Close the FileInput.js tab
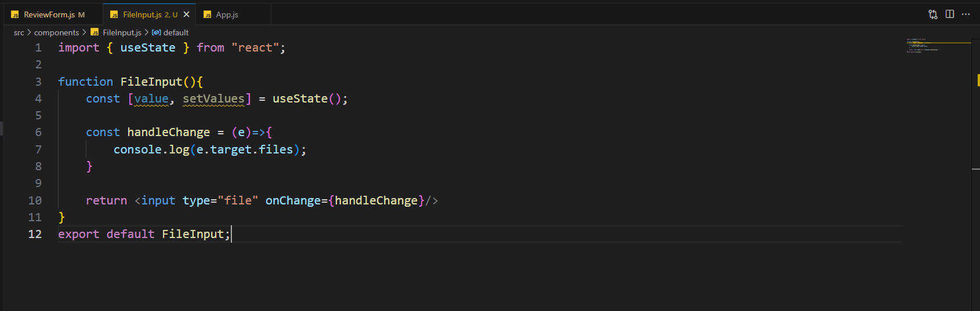 [x=186, y=14]
